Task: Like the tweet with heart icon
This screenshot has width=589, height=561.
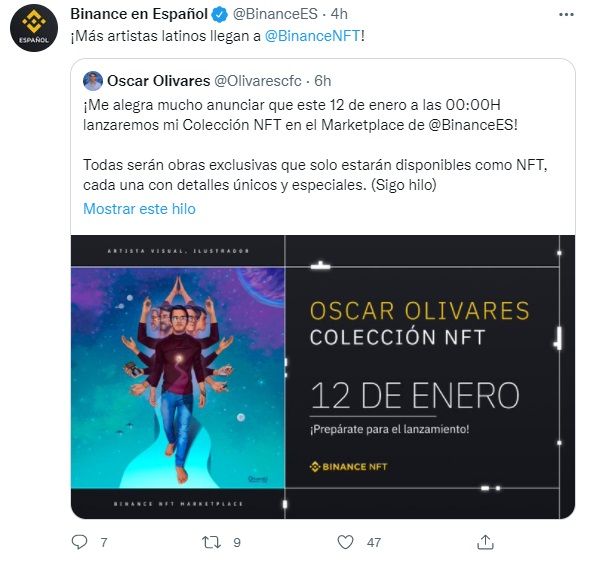Action: point(345,542)
